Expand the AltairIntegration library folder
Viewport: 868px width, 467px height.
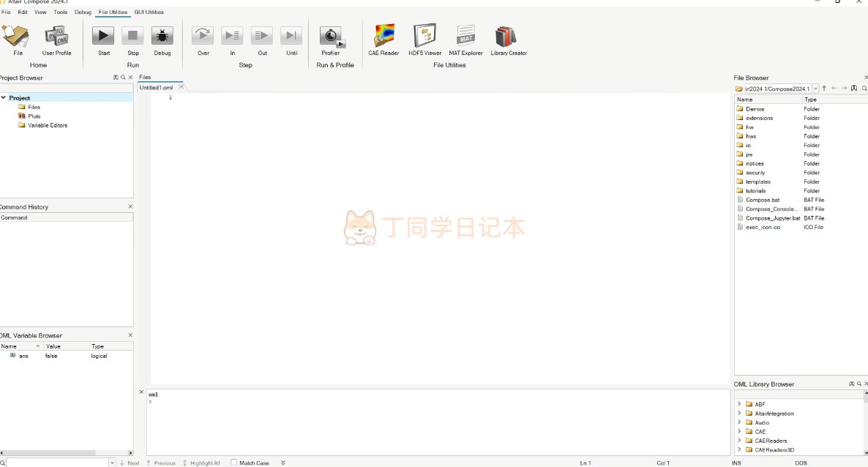coord(739,414)
